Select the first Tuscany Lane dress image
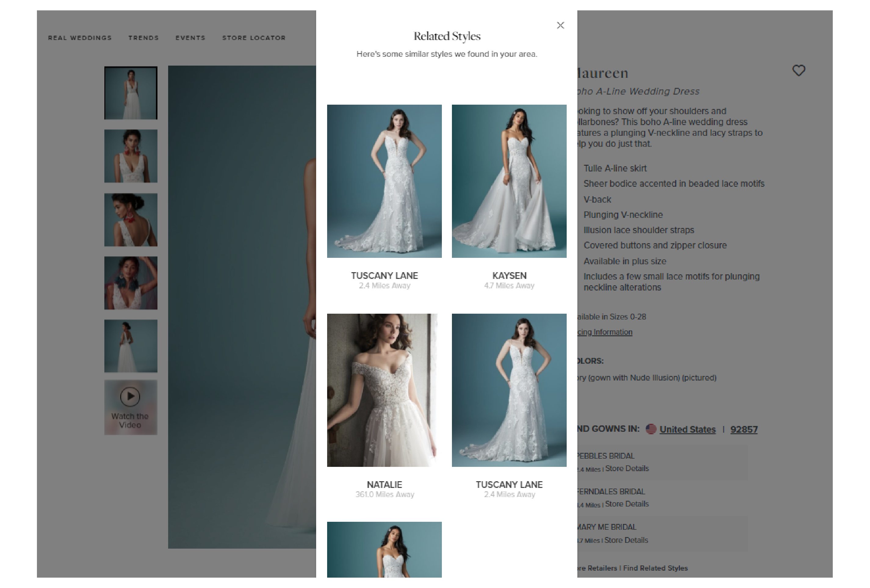Image resolution: width=870 pixels, height=588 pixels. [x=384, y=181]
